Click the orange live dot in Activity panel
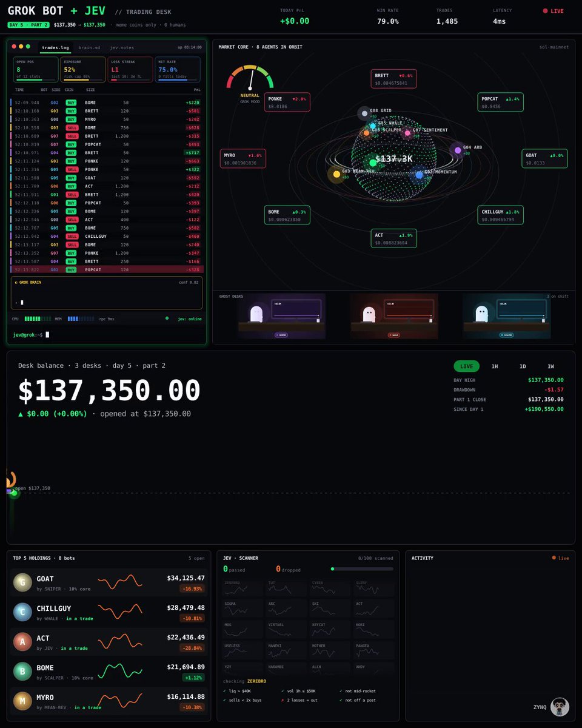582x728 pixels. tap(554, 558)
